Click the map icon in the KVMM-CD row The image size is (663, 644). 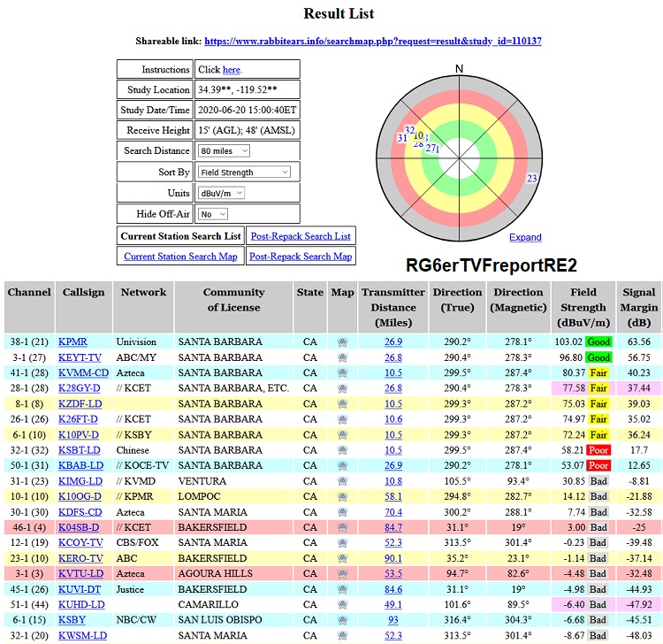(342, 372)
